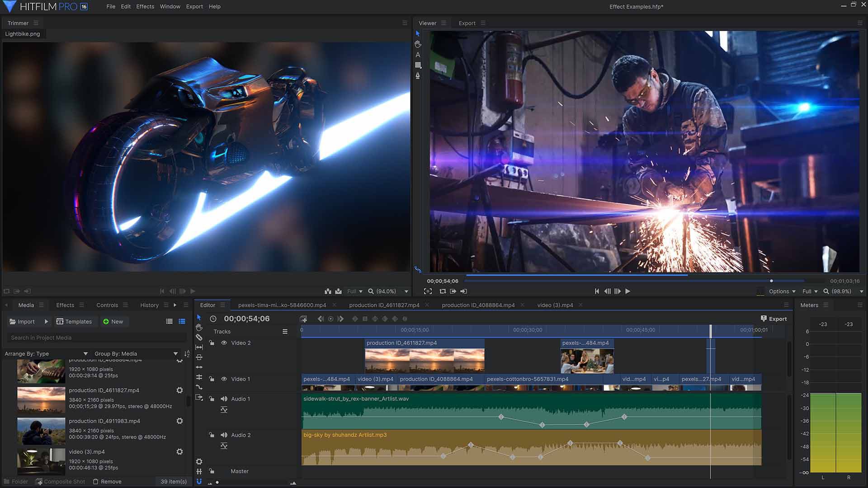Click the razor/slice edit tool
868x488 pixels.
[x=200, y=337]
